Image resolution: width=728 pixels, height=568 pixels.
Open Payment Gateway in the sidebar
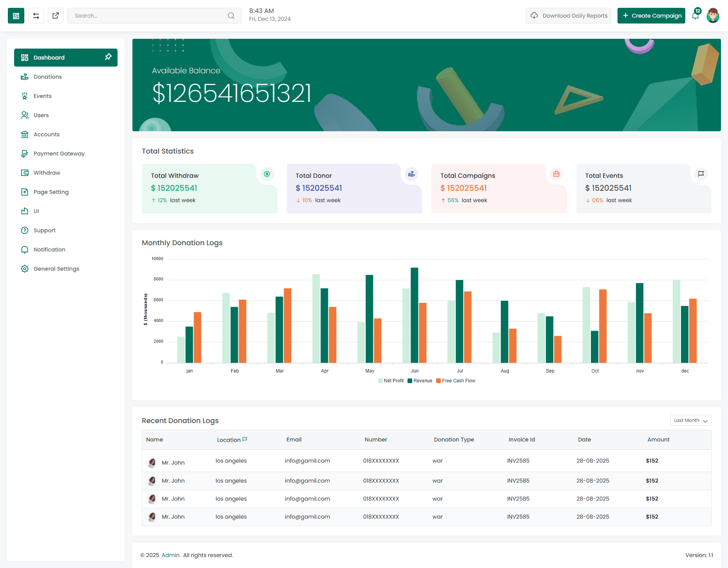66,154
